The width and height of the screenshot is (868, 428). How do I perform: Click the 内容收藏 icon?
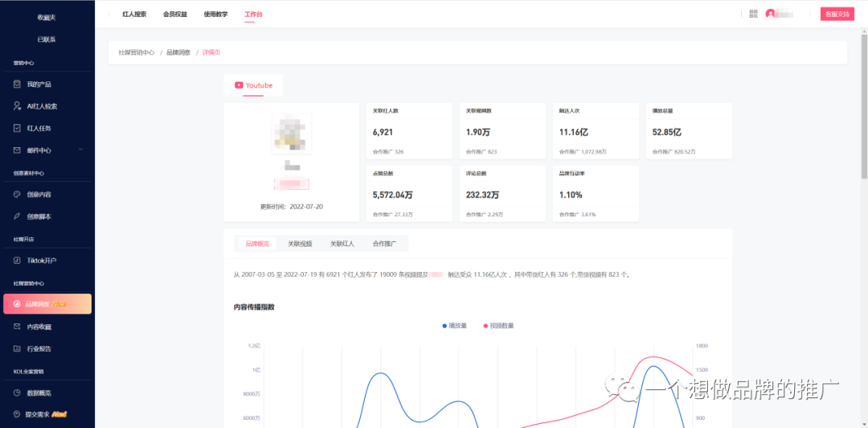[17, 327]
